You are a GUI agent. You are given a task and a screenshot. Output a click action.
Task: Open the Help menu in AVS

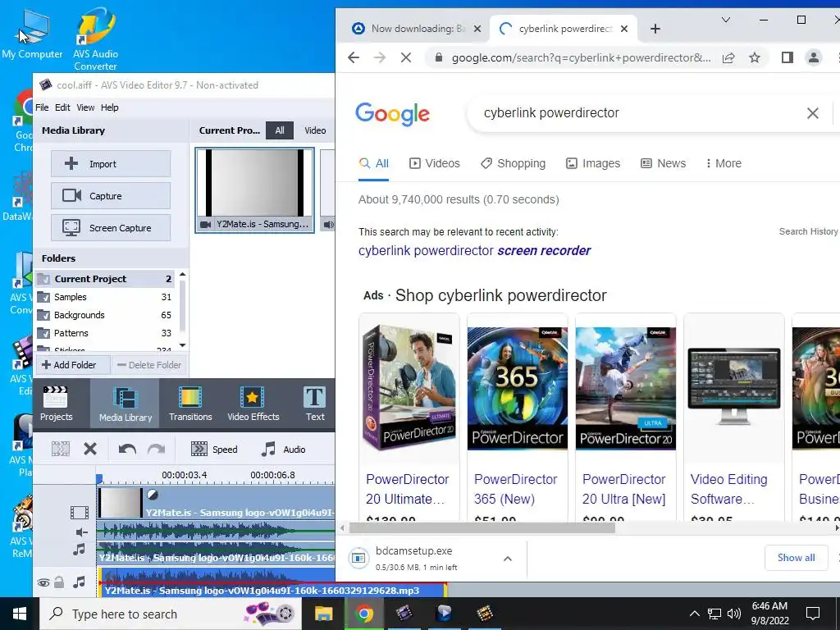(x=109, y=107)
